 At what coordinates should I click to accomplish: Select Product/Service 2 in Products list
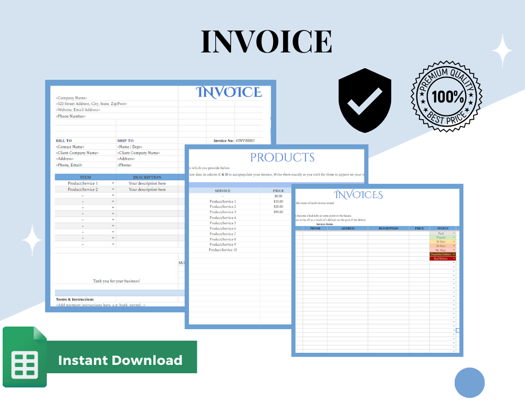[223, 207]
